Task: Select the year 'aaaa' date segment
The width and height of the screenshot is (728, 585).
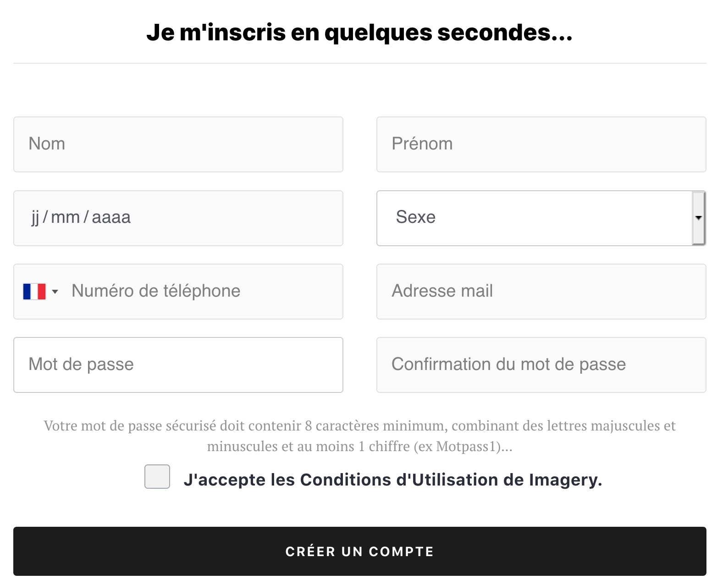Action: coord(111,217)
